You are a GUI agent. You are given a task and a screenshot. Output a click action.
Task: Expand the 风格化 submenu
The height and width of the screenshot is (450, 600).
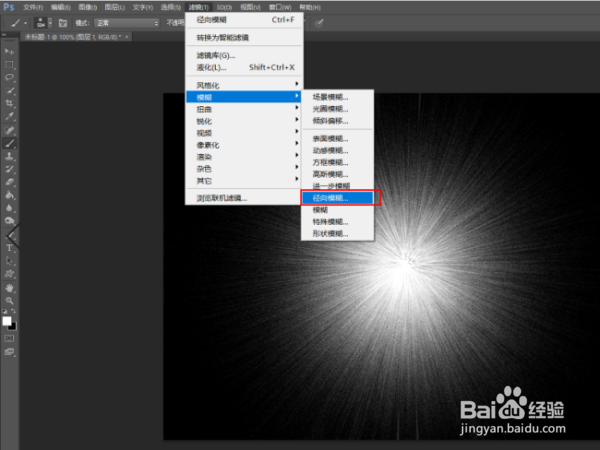click(x=244, y=85)
